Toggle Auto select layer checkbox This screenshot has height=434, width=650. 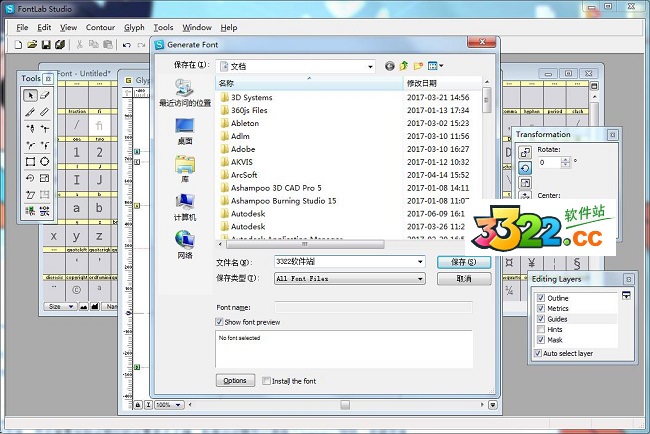point(538,353)
